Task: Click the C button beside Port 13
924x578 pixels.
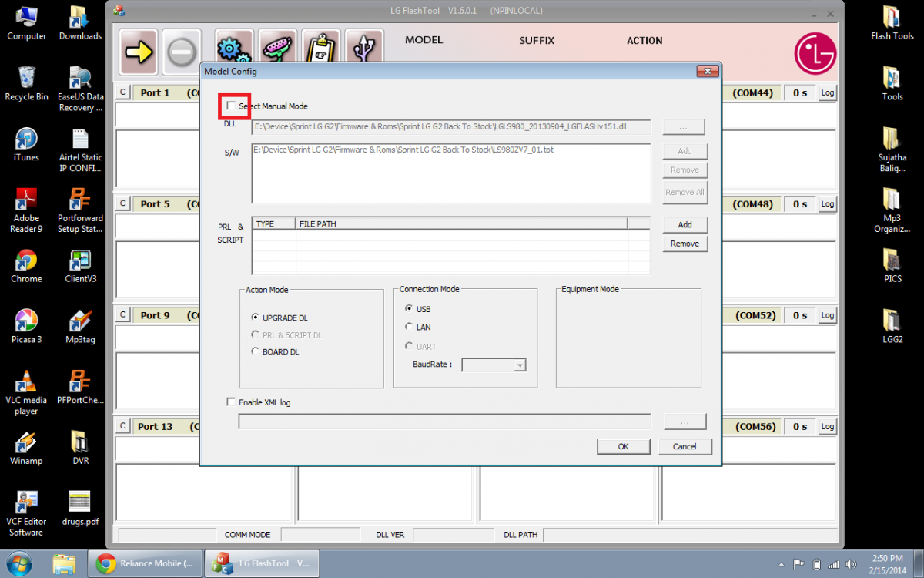Action: click(x=122, y=425)
